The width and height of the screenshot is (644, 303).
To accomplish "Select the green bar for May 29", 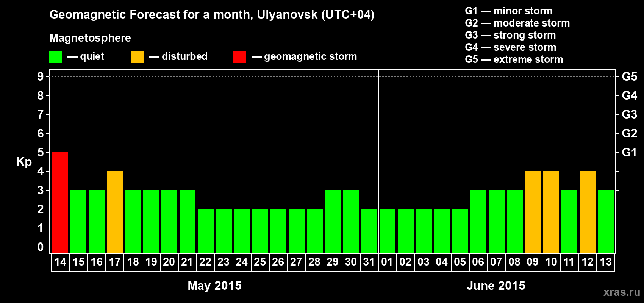I will point(333,221).
